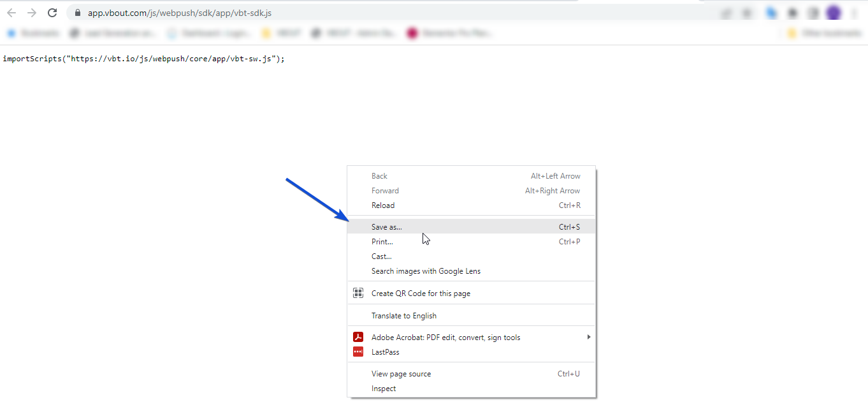
Task: Click the browser Forward arrow button
Action: pos(32,13)
